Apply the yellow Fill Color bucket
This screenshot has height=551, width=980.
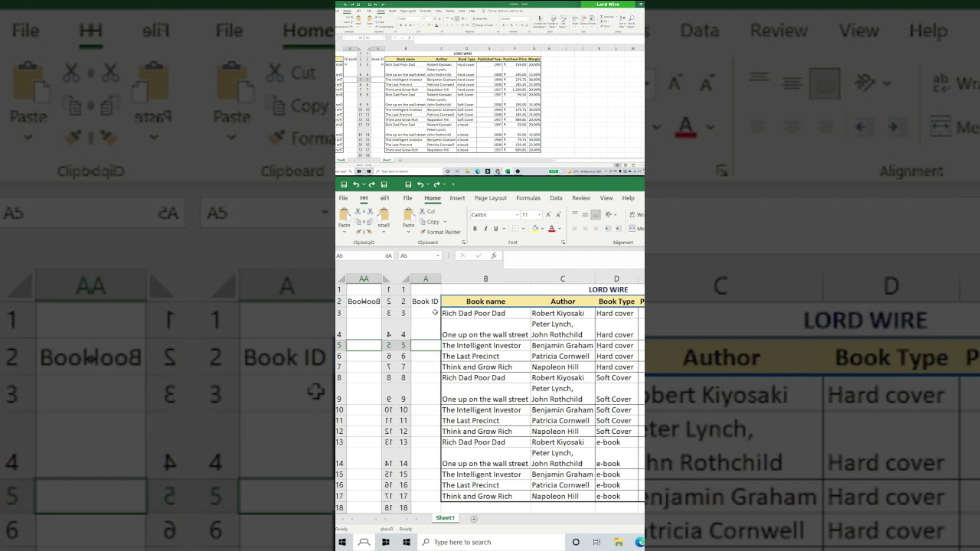(x=536, y=229)
